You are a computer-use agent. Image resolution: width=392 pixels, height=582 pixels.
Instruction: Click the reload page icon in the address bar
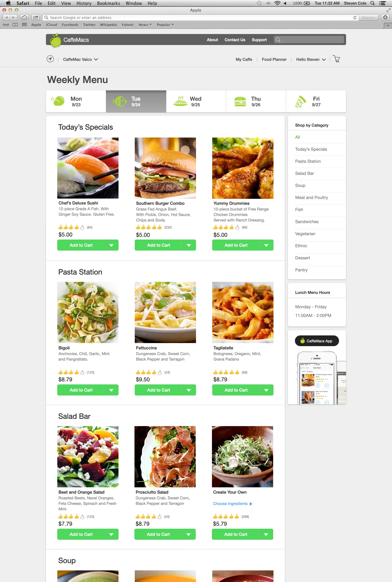click(x=355, y=17)
